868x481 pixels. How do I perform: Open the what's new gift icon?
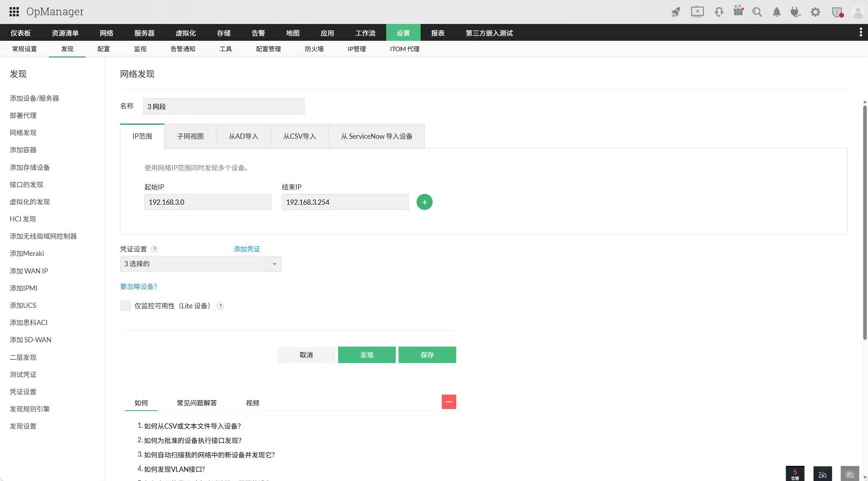click(738, 12)
